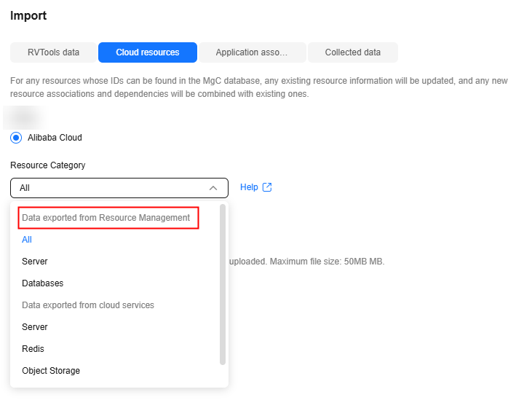Screen dimensions: 532x400
Task: Pick Server under cloud services data
Action: (x=35, y=327)
